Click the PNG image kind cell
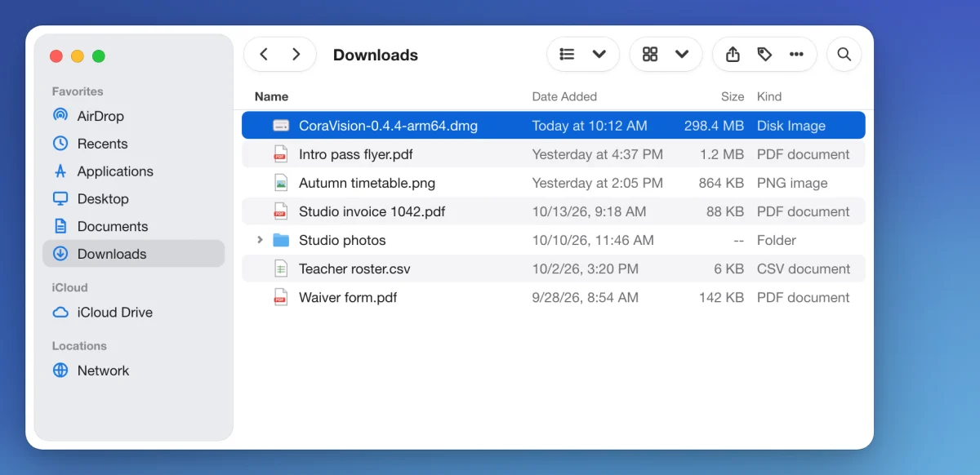This screenshot has width=980, height=475. pyautogui.click(x=792, y=183)
